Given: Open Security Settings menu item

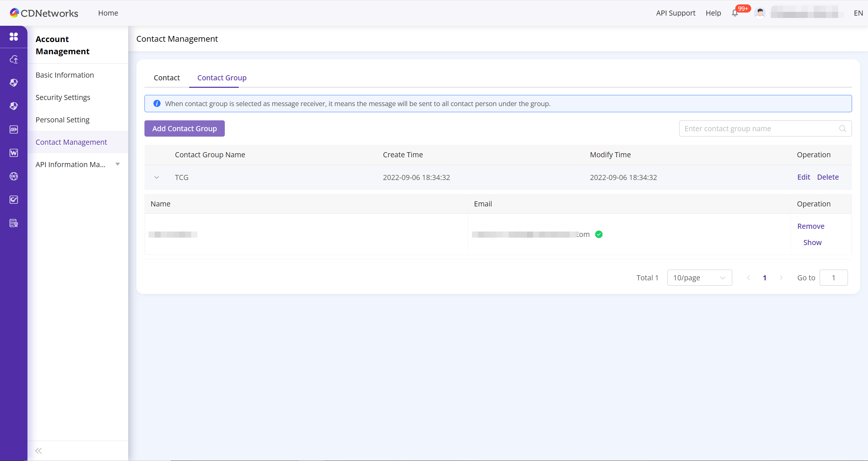Looking at the screenshot, I should click(x=63, y=97).
